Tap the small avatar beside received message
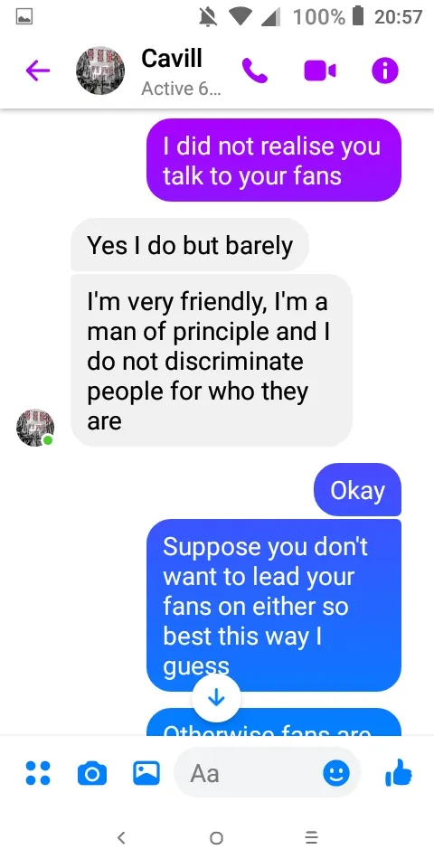The width and height of the screenshot is (434, 868). coord(35,428)
